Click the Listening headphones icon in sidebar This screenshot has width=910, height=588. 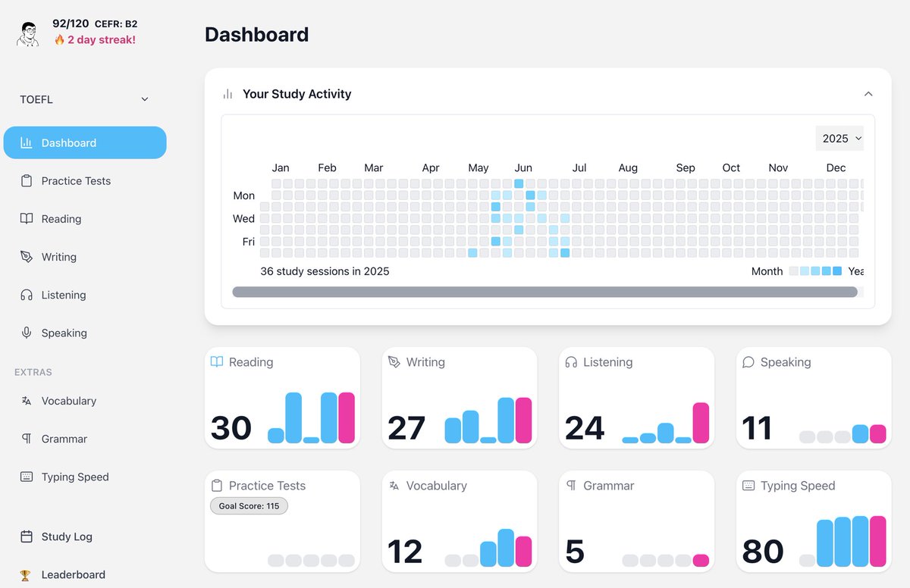click(27, 295)
